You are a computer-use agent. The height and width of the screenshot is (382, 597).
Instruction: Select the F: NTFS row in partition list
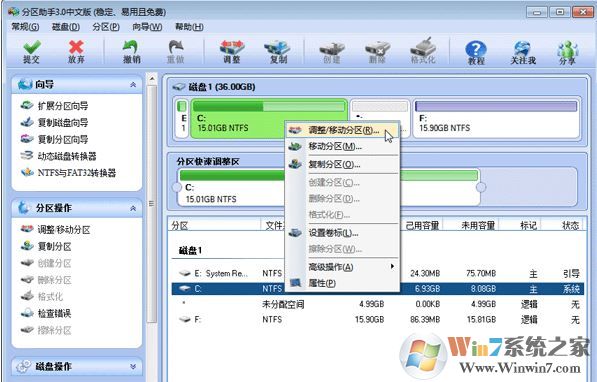pos(377,319)
